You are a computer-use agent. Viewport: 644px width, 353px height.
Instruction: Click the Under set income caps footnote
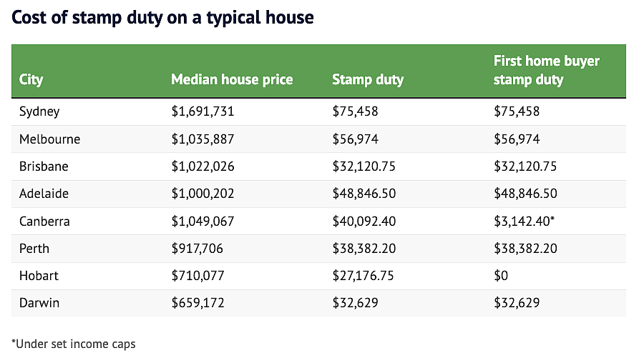[74, 344]
